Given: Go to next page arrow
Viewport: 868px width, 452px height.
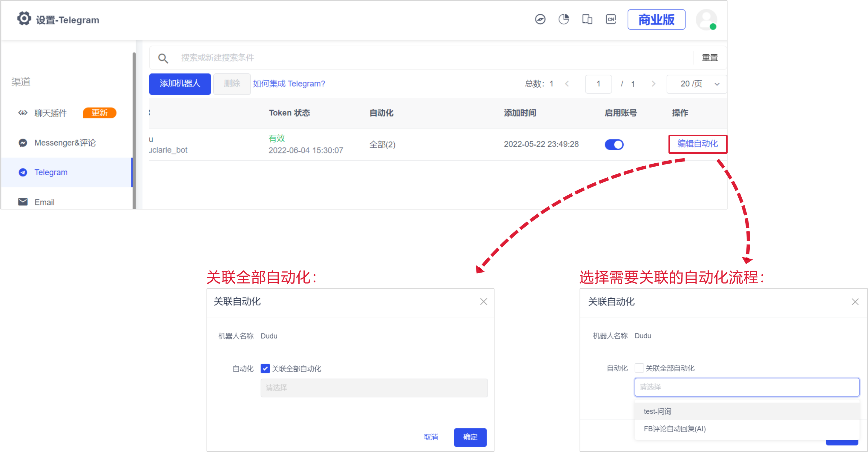Looking at the screenshot, I should 653,84.
